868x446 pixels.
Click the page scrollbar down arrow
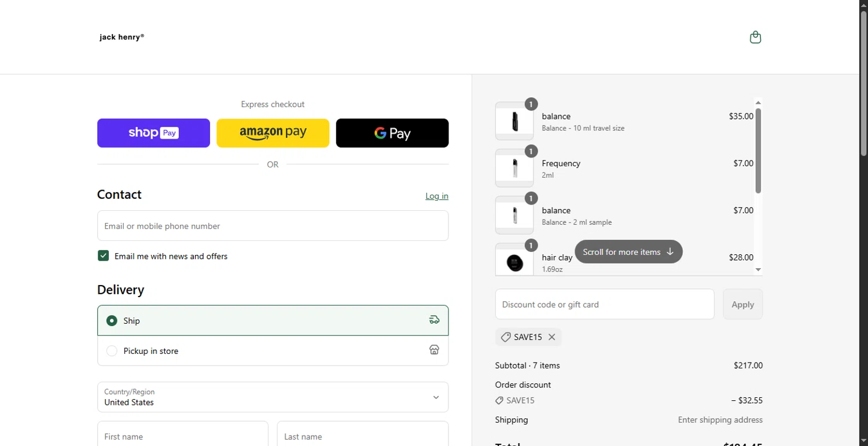coord(863,441)
